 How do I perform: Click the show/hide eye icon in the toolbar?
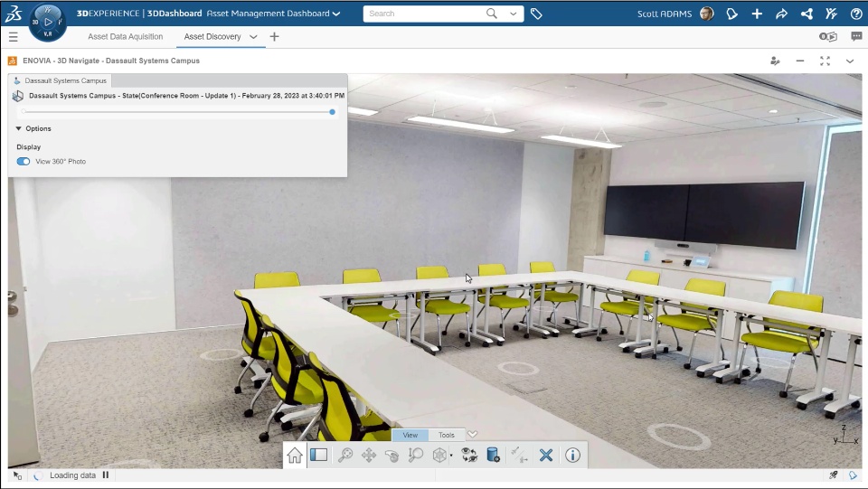pyautogui.click(x=469, y=456)
